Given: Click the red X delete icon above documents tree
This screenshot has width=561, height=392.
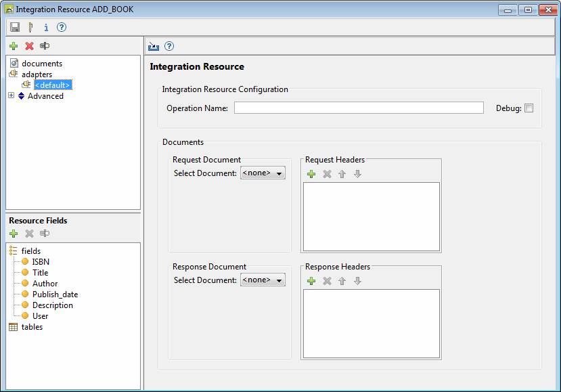Looking at the screenshot, I should (29, 46).
